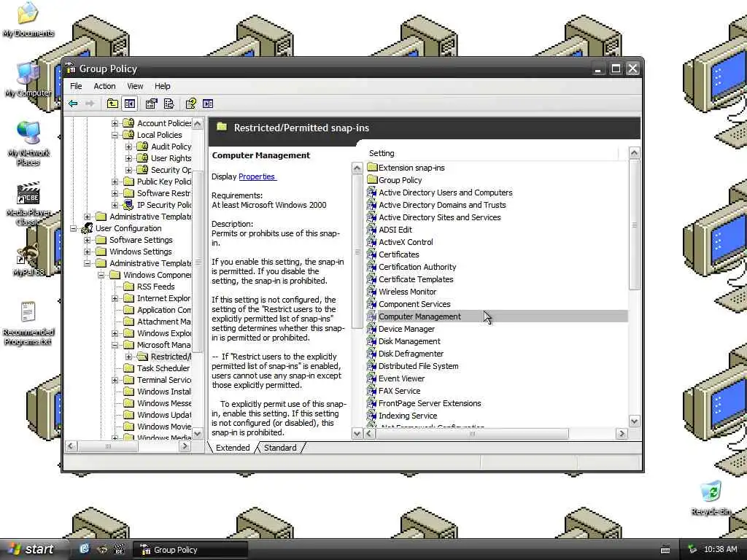
Task: Click the Device Manager setting icon
Action: [372, 329]
